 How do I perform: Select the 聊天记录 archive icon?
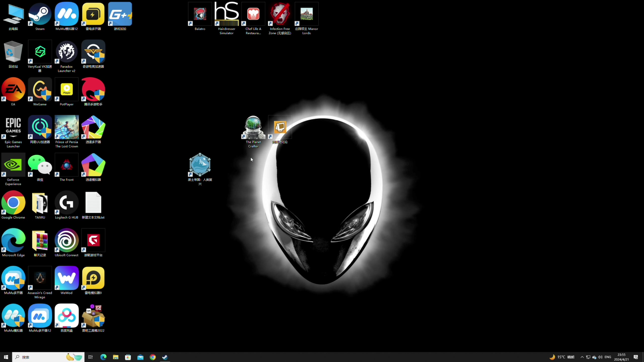(40, 243)
